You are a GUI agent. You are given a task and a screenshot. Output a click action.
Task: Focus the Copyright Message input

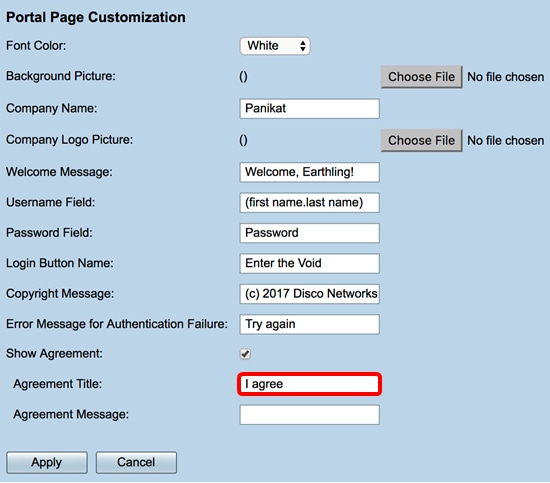click(309, 294)
